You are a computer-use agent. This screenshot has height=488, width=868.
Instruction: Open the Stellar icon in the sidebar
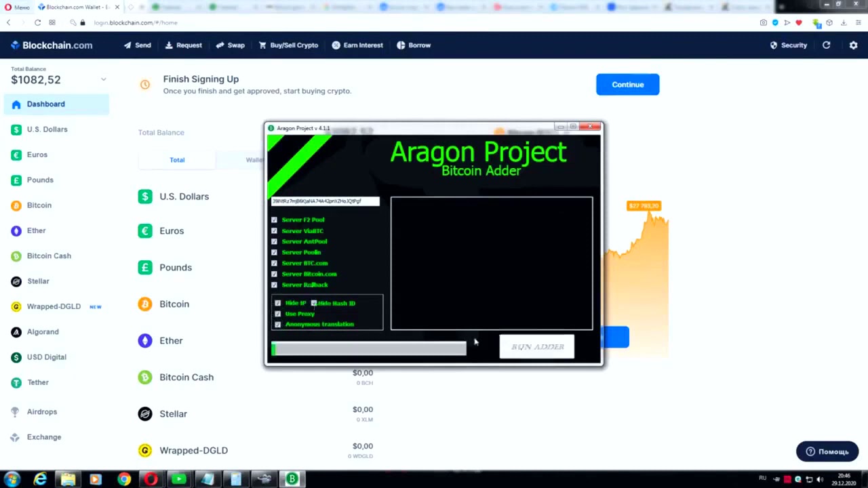[16, 281]
